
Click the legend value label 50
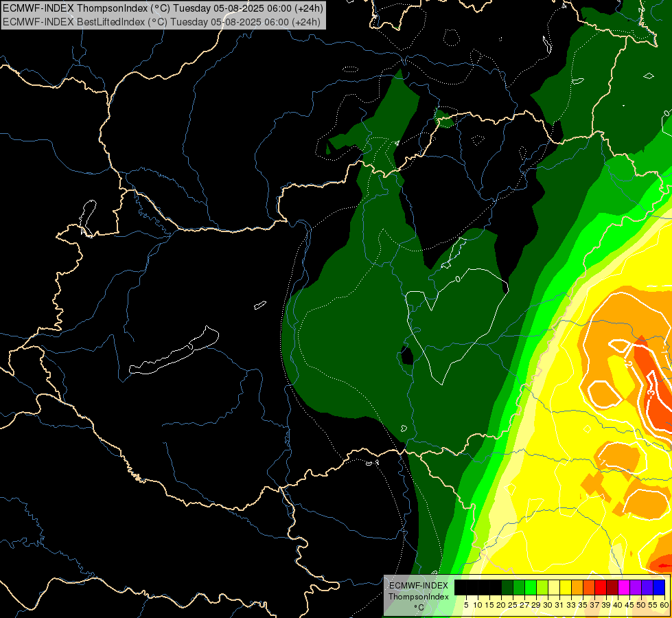(x=642, y=605)
